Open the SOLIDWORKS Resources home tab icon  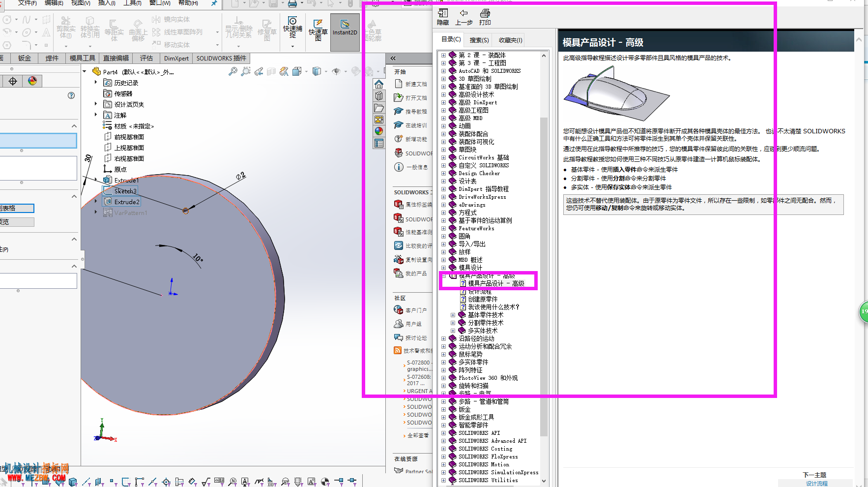coord(378,84)
